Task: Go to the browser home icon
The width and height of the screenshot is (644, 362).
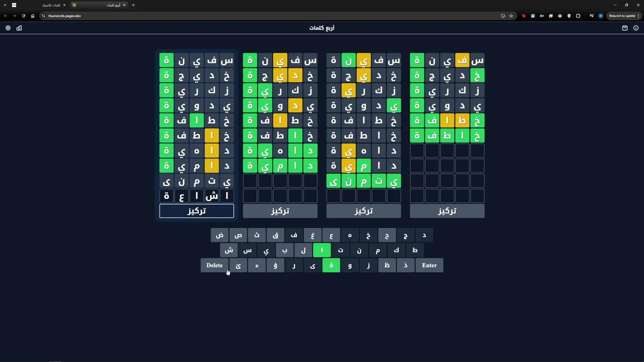Action: click(x=33, y=16)
